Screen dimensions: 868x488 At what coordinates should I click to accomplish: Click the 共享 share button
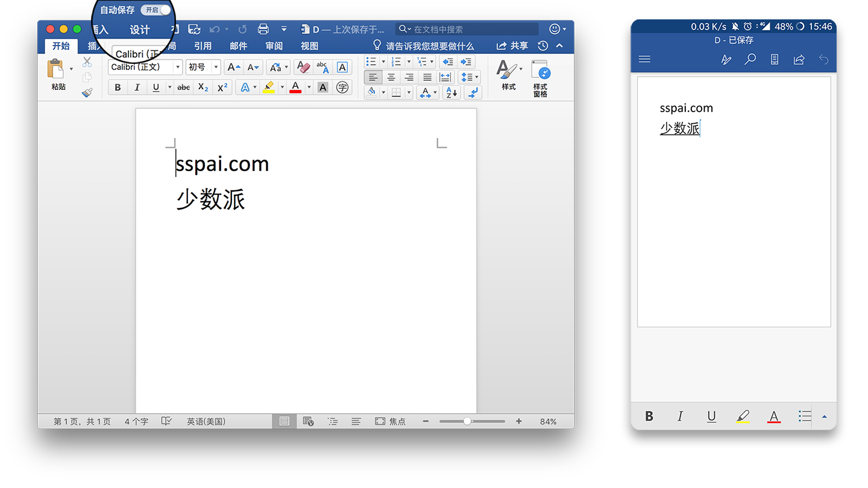[x=512, y=46]
